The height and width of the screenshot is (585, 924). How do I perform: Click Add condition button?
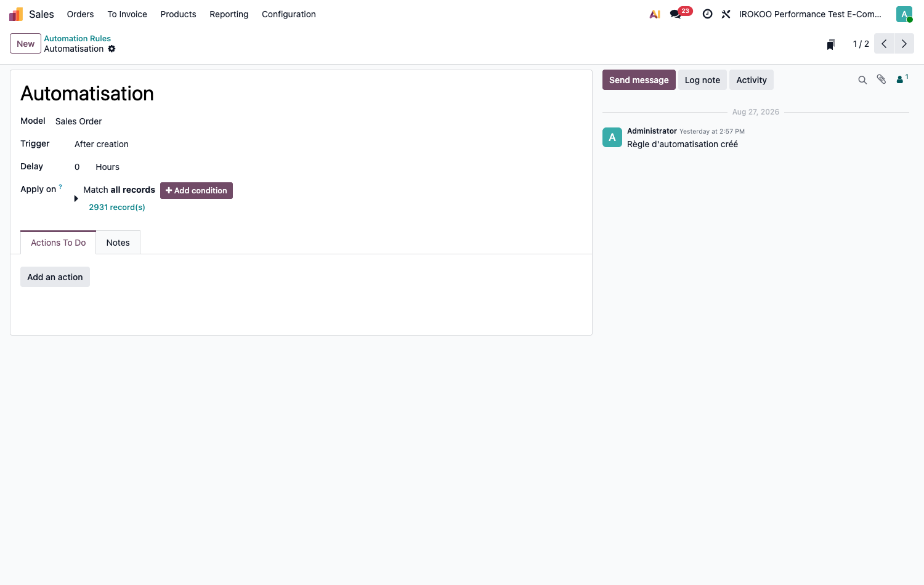pos(197,190)
